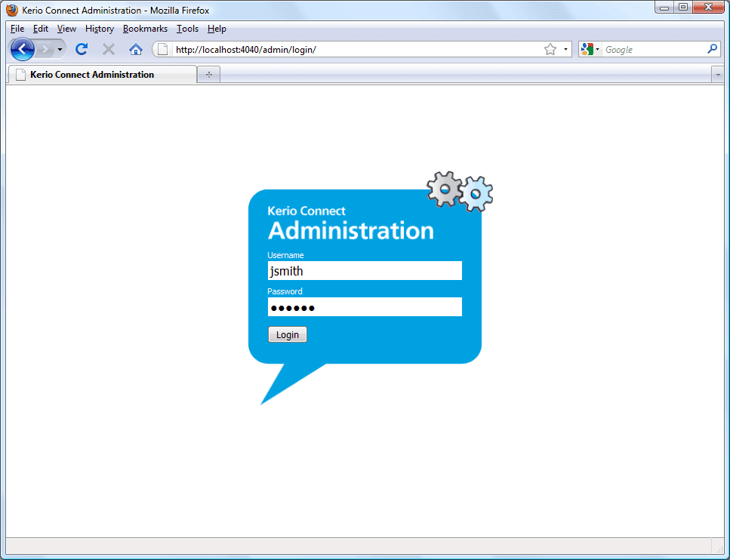Click the page icon in the address bar
Viewport: 730px width, 560px height.
coord(162,49)
